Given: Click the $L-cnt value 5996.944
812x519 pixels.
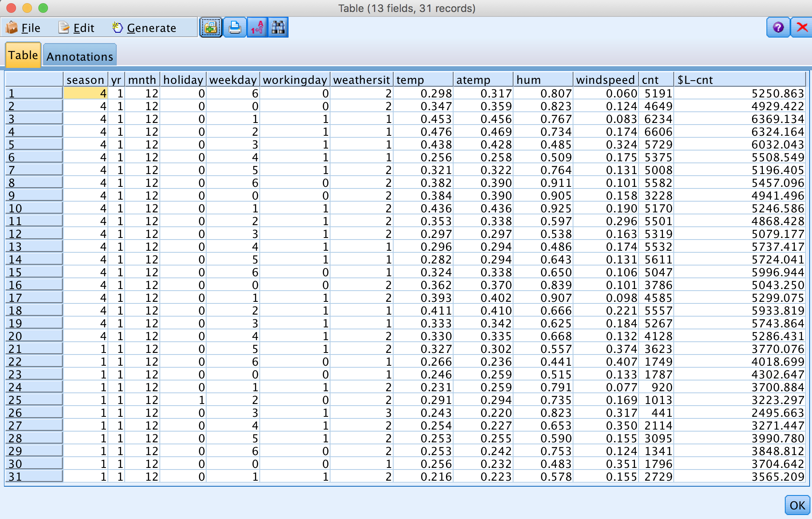Looking at the screenshot, I should pyautogui.click(x=777, y=272).
